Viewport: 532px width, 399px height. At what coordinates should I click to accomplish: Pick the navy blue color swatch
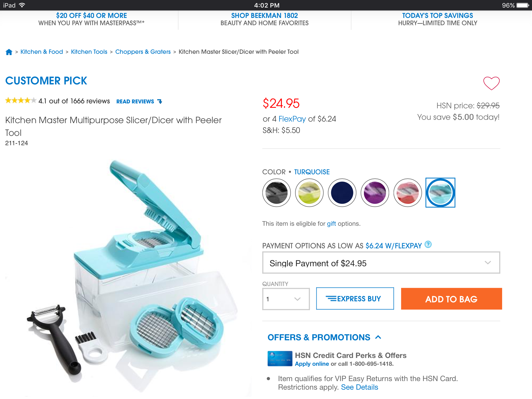(x=342, y=192)
